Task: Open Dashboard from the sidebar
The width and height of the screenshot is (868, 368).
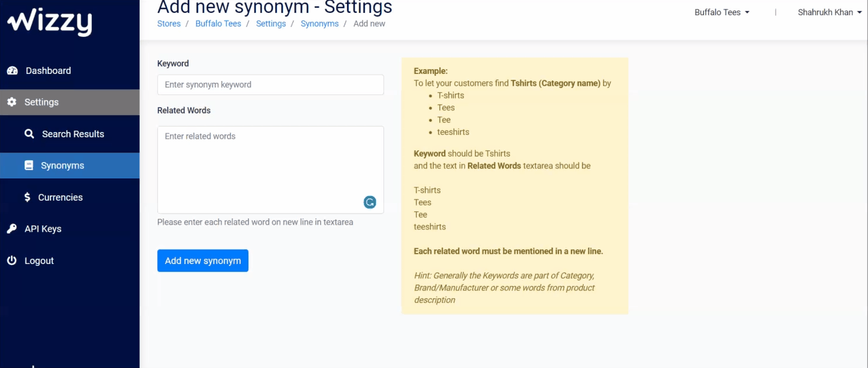Action: click(48, 71)
